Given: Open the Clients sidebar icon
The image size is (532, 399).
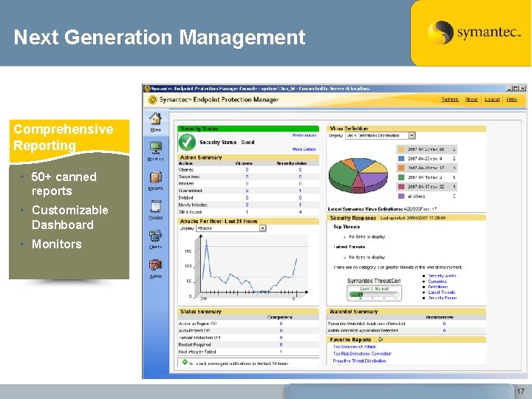Looking at the screenshot, I should (155, 239).
